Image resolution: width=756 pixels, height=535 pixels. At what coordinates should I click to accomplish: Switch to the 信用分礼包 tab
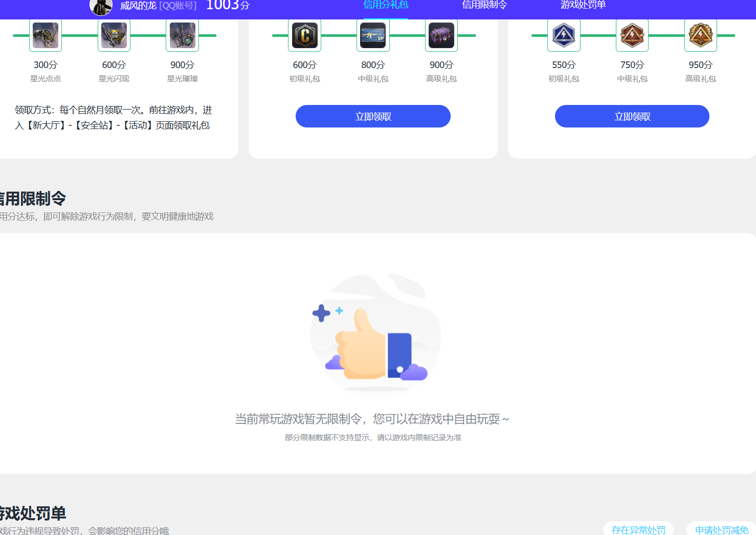(x=386, y=5)
